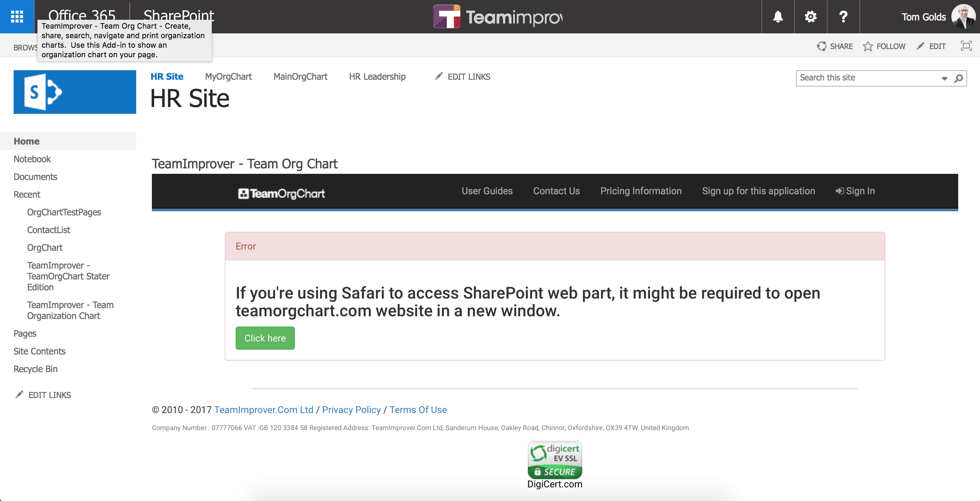Open Site Contents in left navigation
Viewport: 980px width, 501px height.
39,351
